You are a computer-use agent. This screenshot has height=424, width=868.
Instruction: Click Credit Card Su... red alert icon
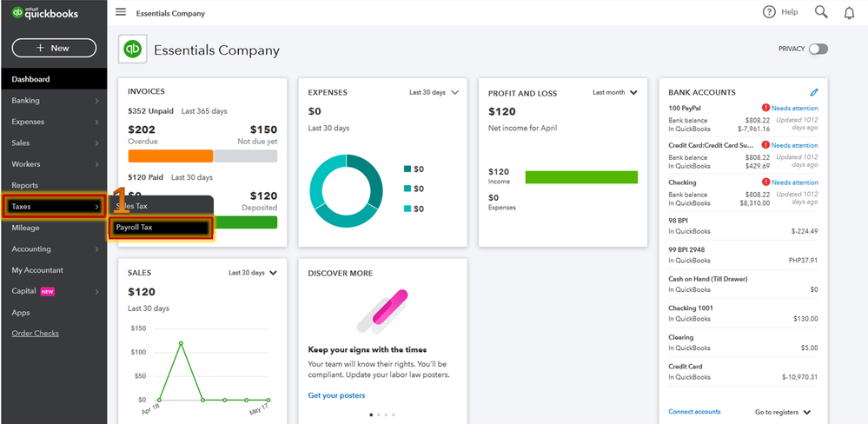tap(765, 145)
